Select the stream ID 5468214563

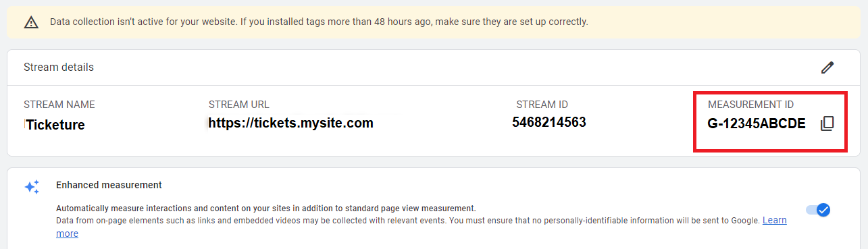(548, 122)
